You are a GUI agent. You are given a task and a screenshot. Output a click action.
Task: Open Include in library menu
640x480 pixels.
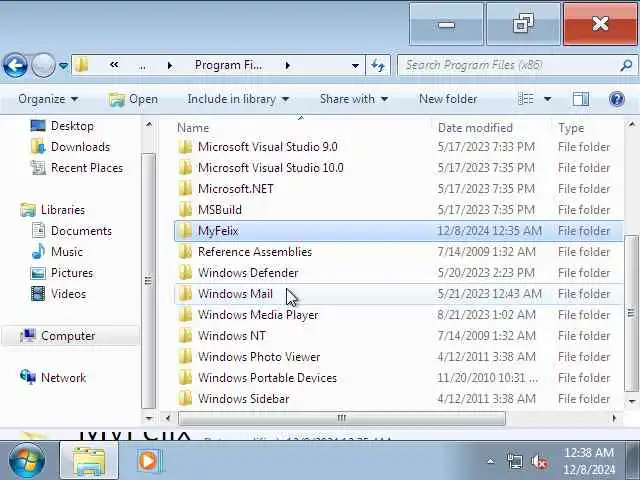pos(238,99)
